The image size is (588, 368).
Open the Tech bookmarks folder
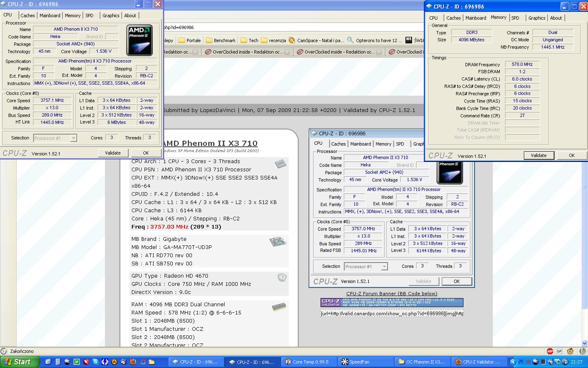pos(249,40)
